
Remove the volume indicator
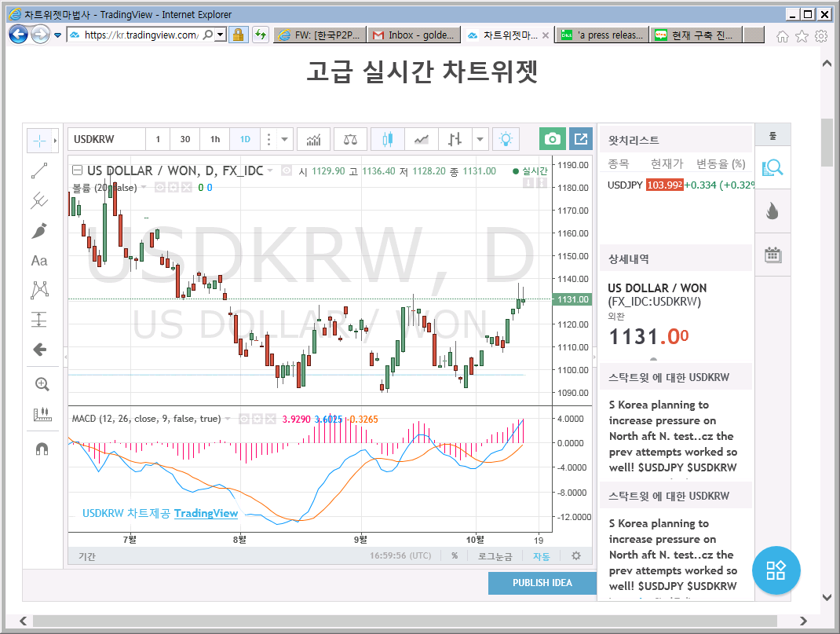tap(186, 188)
